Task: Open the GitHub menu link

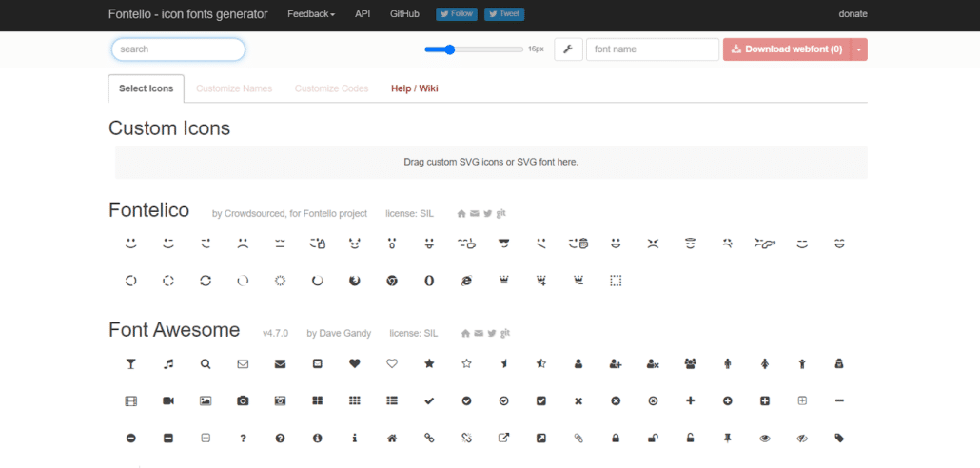Action: tap(404, 13)
